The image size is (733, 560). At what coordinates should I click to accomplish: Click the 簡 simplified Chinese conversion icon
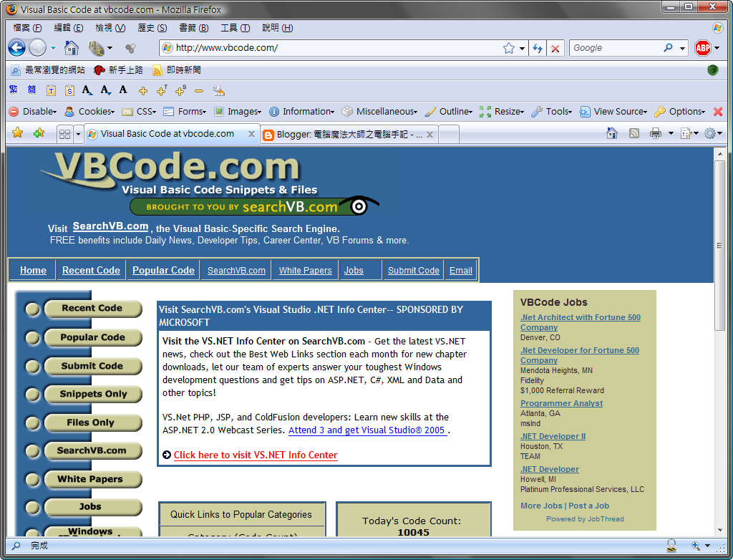(31, 90)
